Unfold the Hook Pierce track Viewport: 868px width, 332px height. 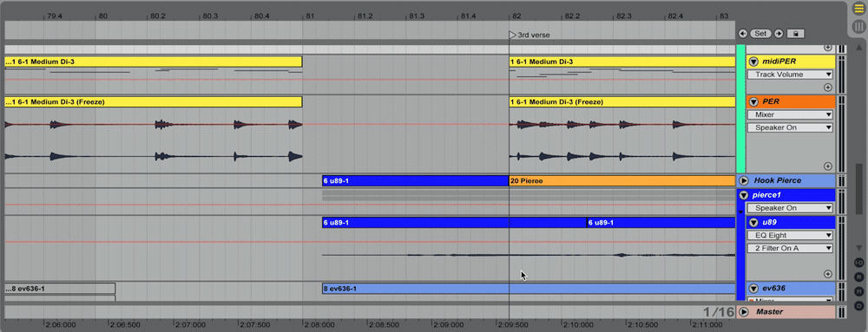pyautogui.click(x=744, y=180)
